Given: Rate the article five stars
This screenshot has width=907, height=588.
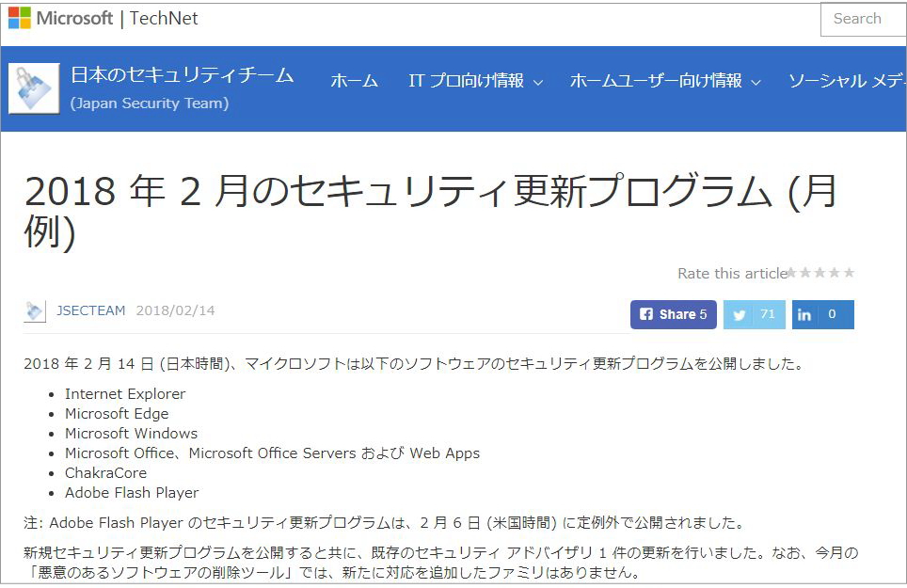Looking at the screenshot, I should click(x=849, y=273).
